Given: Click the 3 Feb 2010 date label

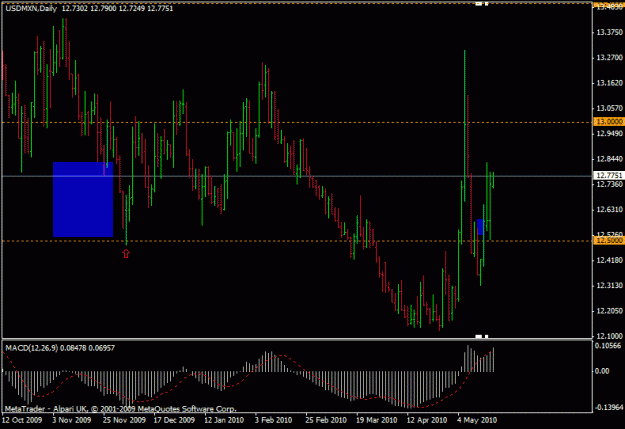Looking at the screenshot, I should click(273, 420).
